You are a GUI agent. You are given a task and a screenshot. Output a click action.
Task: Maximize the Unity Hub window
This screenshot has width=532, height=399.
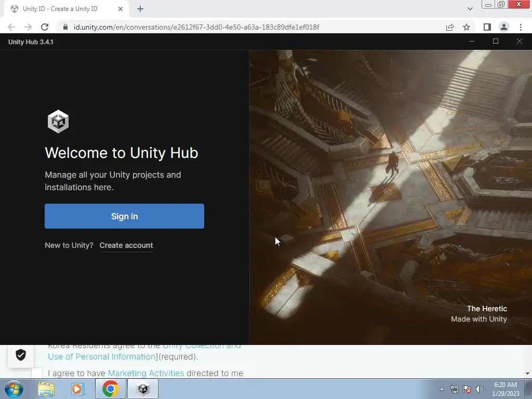coord(495,42)
